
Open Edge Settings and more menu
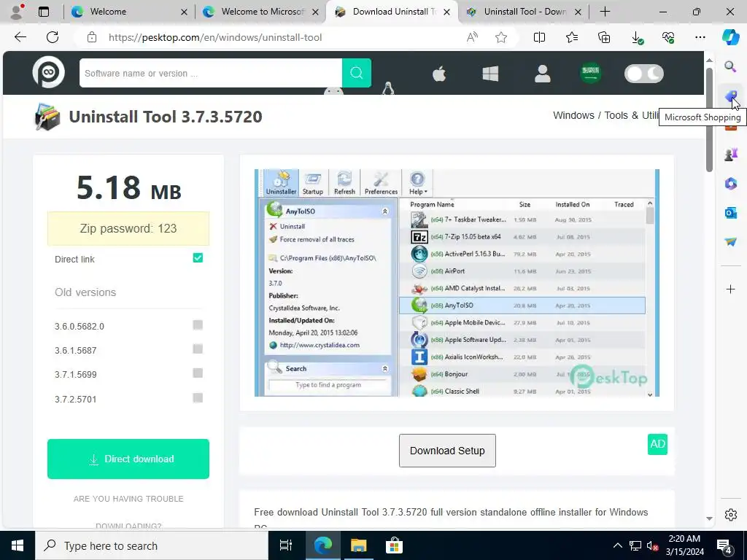tap(700, 37)
